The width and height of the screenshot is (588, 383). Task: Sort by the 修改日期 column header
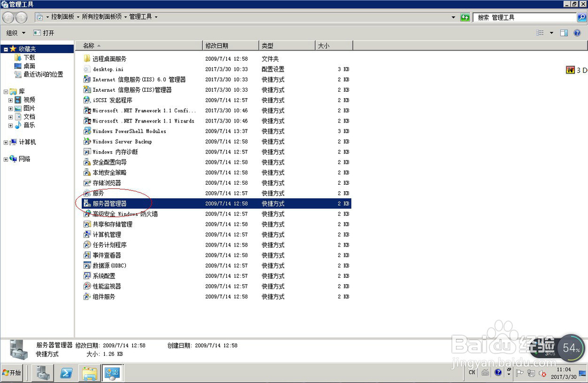230,45
